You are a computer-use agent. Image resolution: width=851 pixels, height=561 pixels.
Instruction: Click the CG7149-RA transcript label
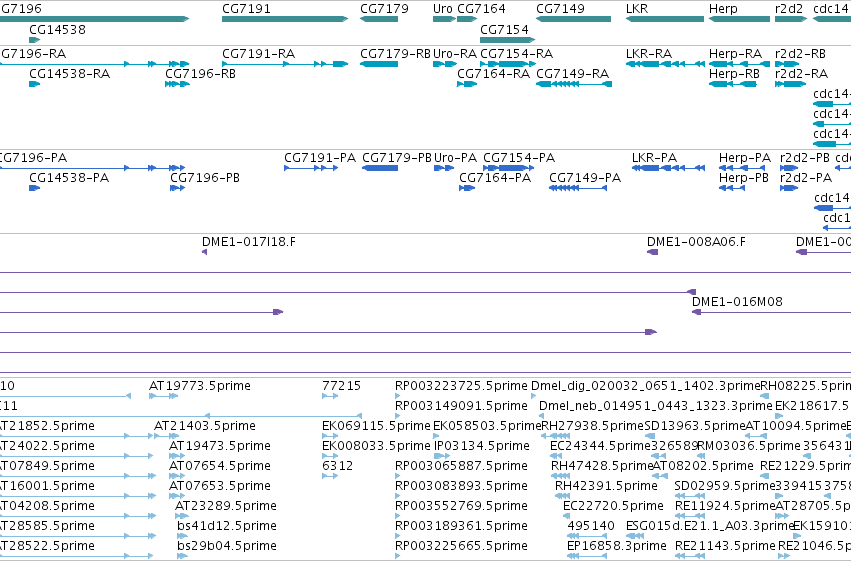pyautogui.click(x=573, y=74)
